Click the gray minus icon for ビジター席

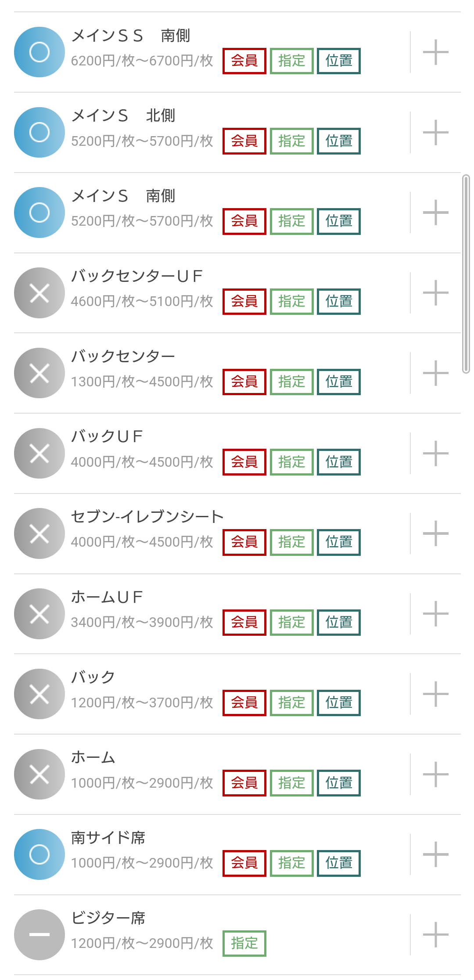pos(39,935)
